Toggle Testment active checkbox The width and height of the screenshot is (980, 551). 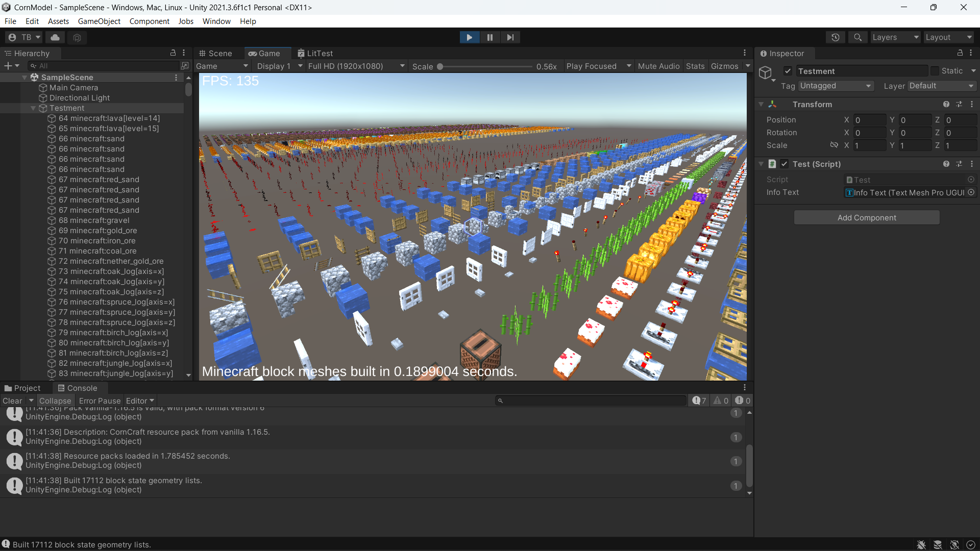point(788,71)
